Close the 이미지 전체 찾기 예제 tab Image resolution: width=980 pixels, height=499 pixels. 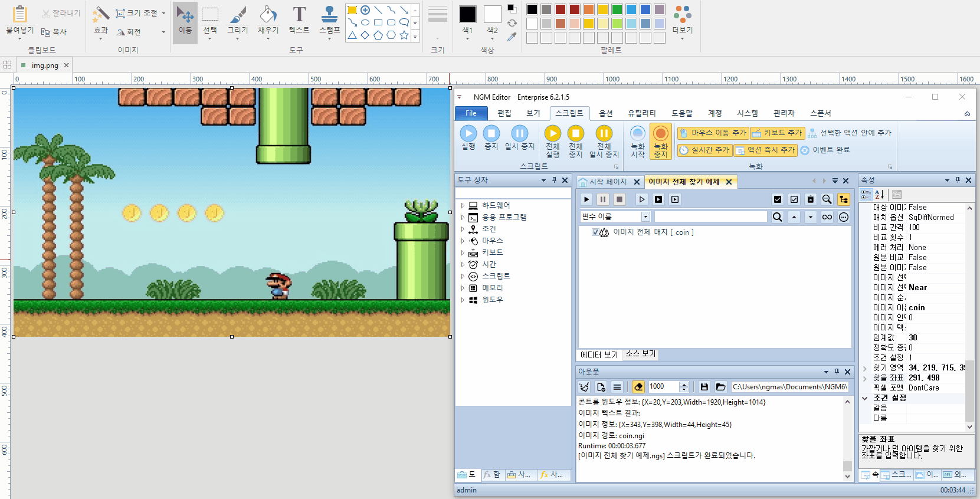click(x=729, y=182)
